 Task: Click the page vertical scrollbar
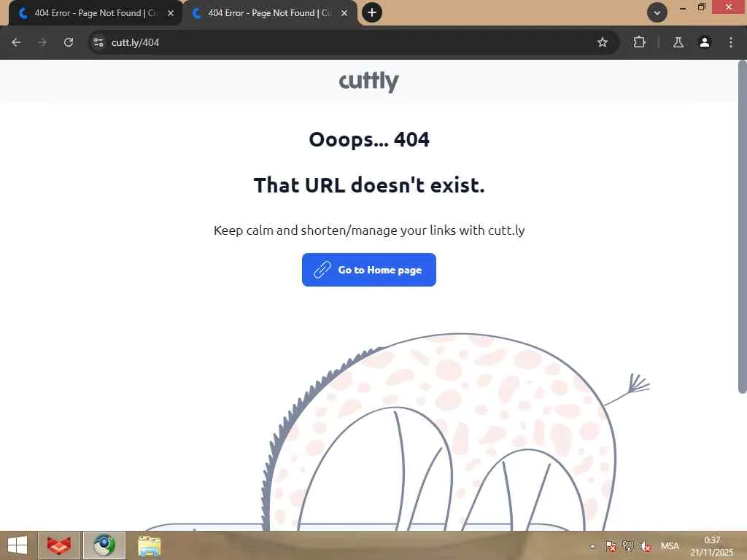coord(742,227)
